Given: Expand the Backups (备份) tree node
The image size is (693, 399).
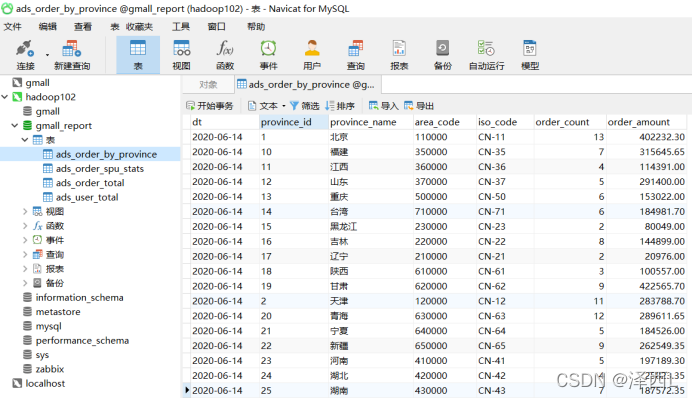Looking at the screenshot, I should pyautogui.click(x=25, y=283).
